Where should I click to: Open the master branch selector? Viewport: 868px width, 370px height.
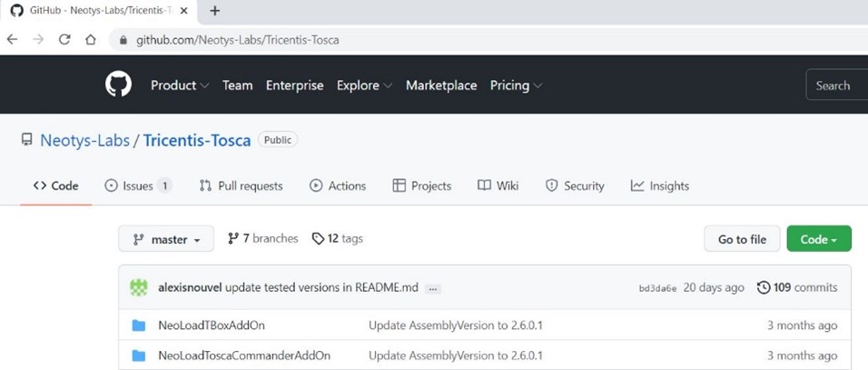(x=166, y=239)
